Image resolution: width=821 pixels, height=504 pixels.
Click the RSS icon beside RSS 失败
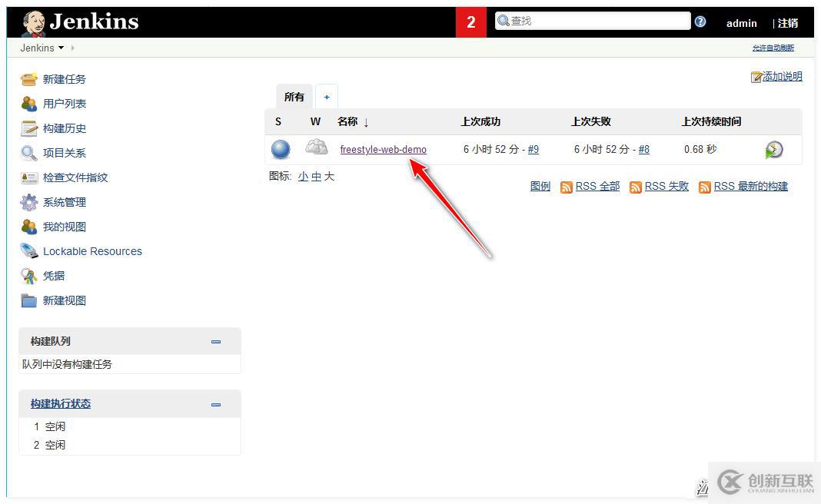point(635,187)
